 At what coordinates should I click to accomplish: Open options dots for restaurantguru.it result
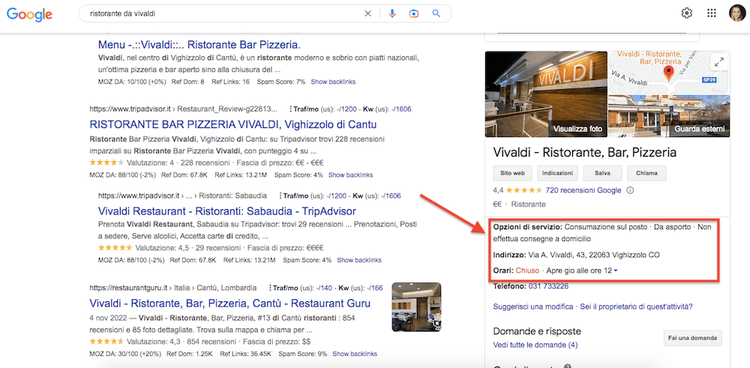point(270,288)
